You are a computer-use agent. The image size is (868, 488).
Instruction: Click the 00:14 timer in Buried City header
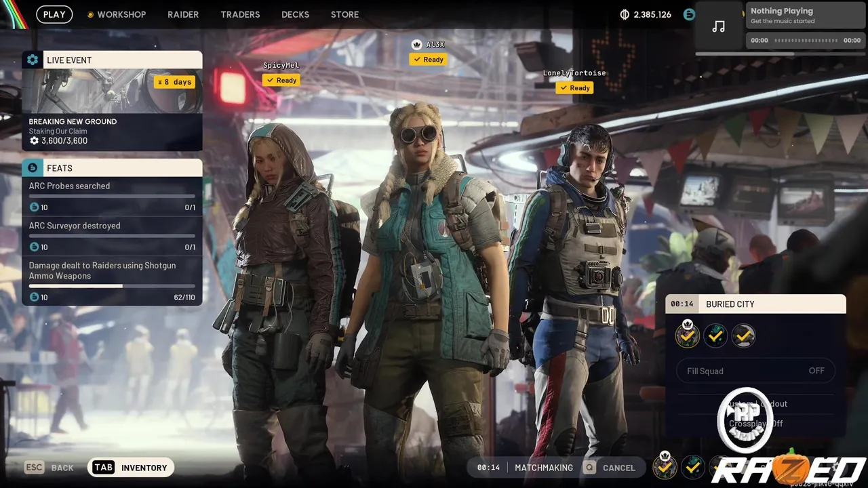tap(682, 304)
